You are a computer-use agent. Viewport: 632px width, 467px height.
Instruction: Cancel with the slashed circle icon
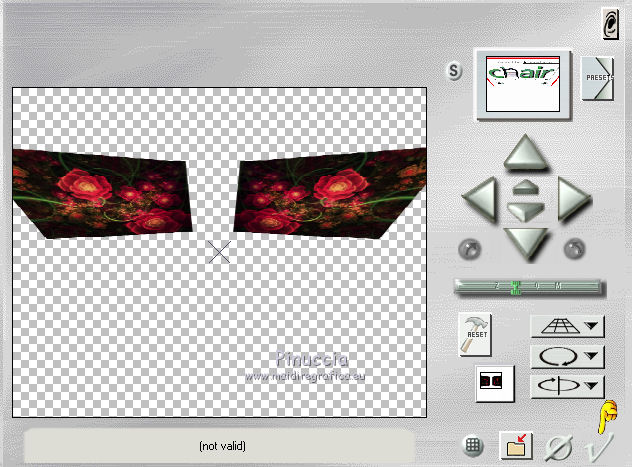coord(559,447)
